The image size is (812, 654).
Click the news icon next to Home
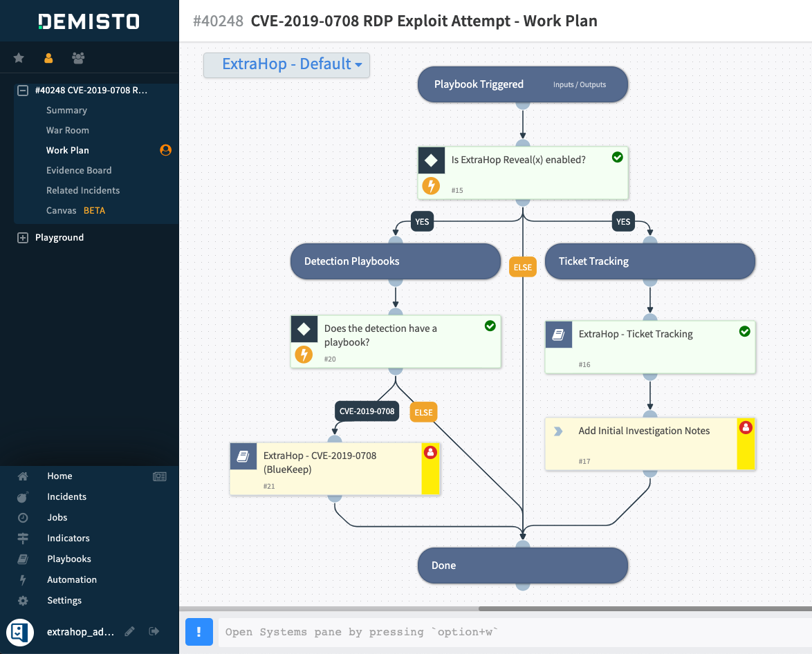(x=160, y=477)
